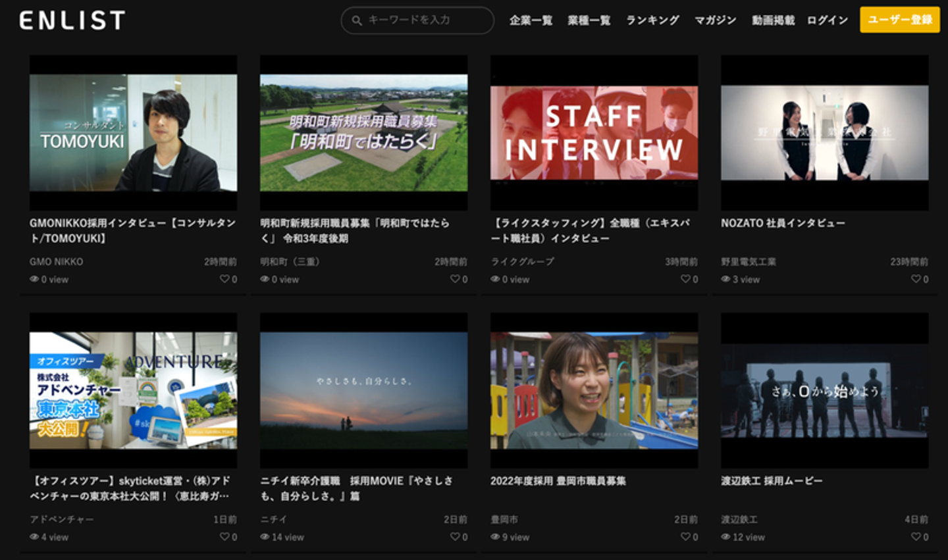Like the 豊岡市 video with heart icon
This screenshot has width=948, height=560.
(x=685, y=537)
